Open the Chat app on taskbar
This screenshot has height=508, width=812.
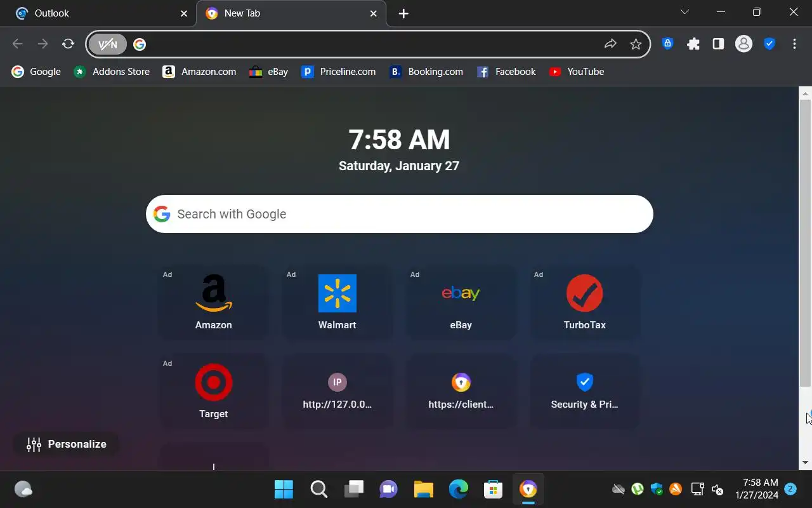pyautogui.click(x=388, y=489)
